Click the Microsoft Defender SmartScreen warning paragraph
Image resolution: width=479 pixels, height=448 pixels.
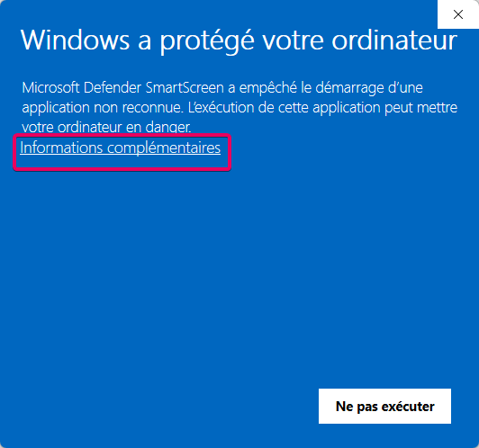(239, 107)
